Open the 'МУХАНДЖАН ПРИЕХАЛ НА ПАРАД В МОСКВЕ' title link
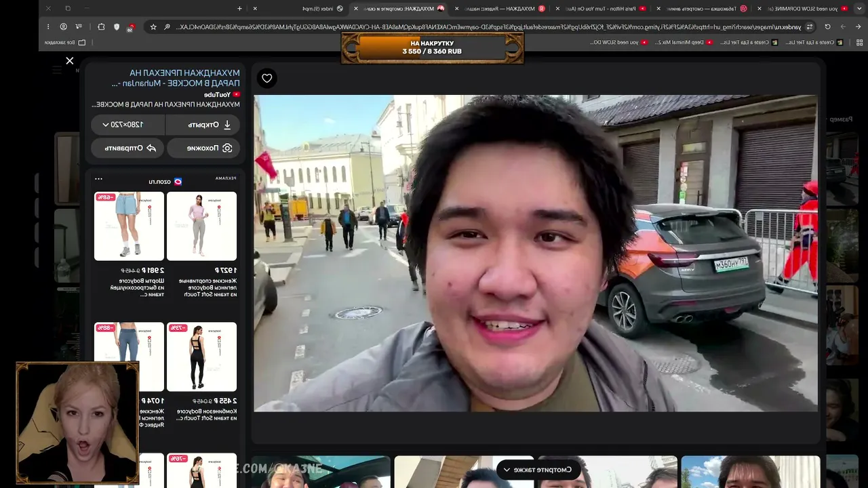868x488 pixels. pyautogui.click(x=176, y=78)
